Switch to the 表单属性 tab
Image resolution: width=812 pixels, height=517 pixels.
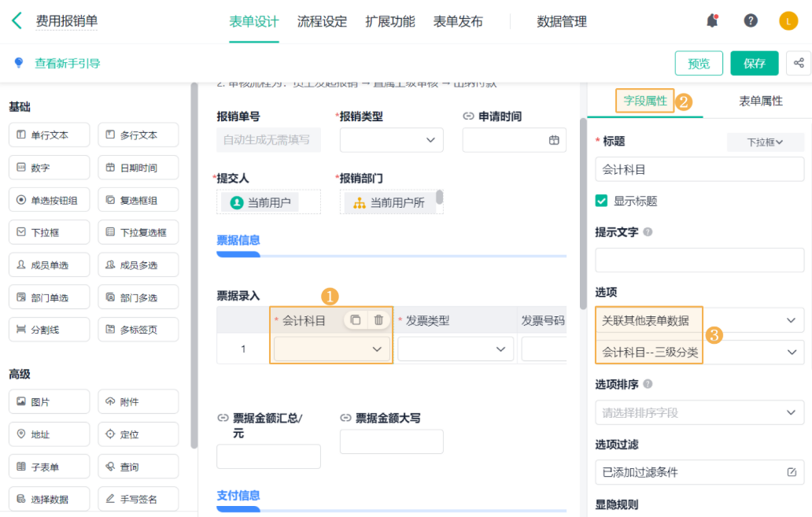[760, 101]
